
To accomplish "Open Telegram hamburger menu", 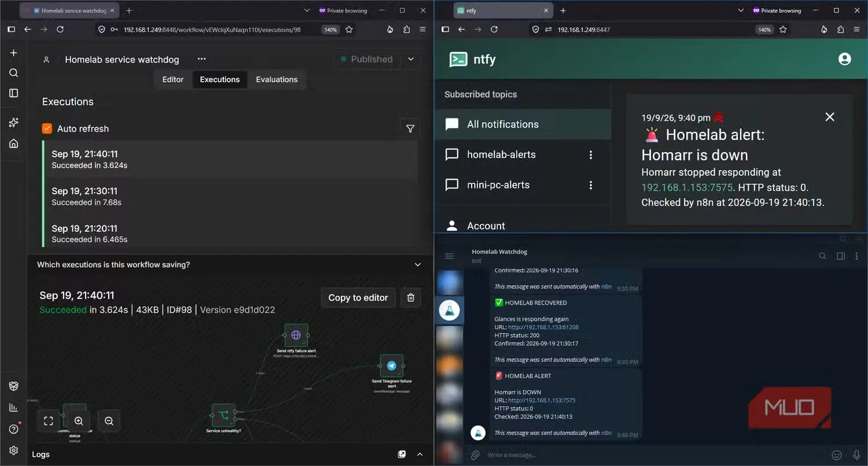I will pos(449,256).
